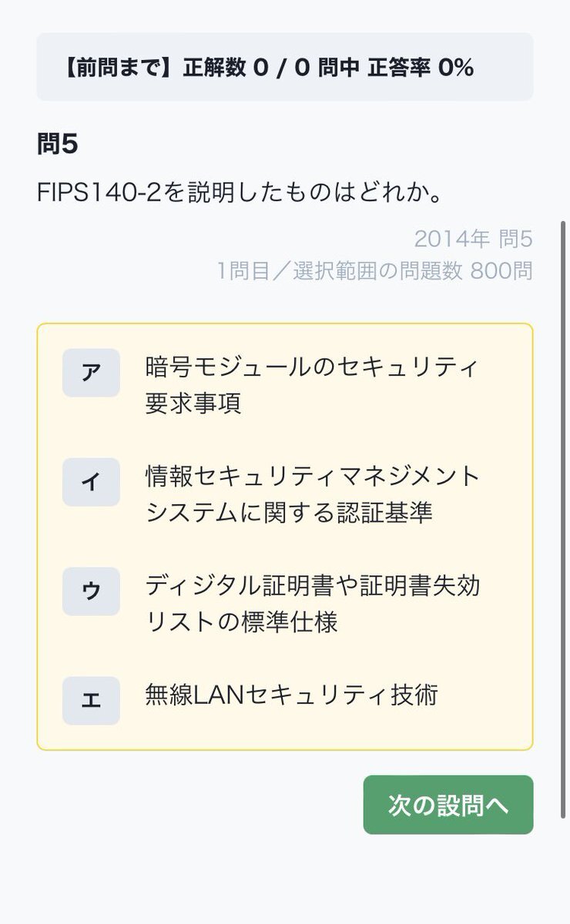Select the ア answer badge
Viewport: 570px width, 924px height.
point(91,373)
